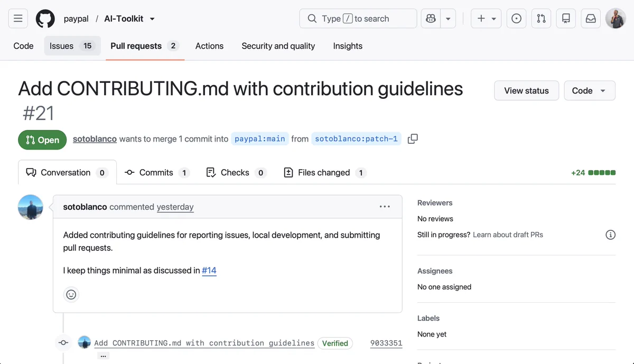Open the Assignees section heading
This screenshot has width=634, height=364.
435,271
